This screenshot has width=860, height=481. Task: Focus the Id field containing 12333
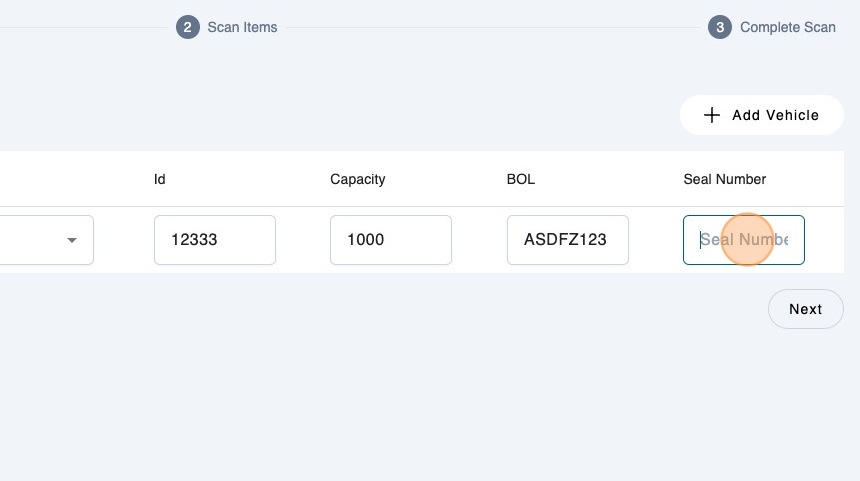coord(214,240)
